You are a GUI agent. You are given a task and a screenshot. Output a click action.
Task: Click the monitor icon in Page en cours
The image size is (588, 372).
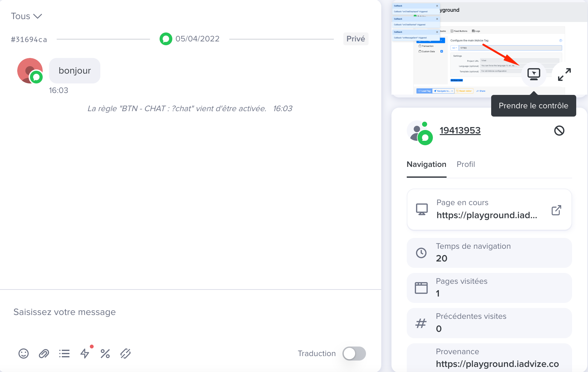[422, 210]
